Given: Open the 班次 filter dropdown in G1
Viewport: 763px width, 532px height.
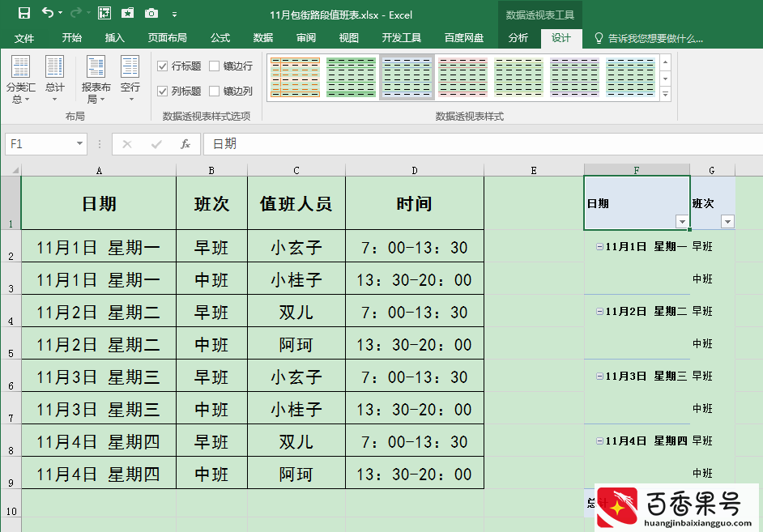Looking at the screenshot, I should click(x=727, y=222).
